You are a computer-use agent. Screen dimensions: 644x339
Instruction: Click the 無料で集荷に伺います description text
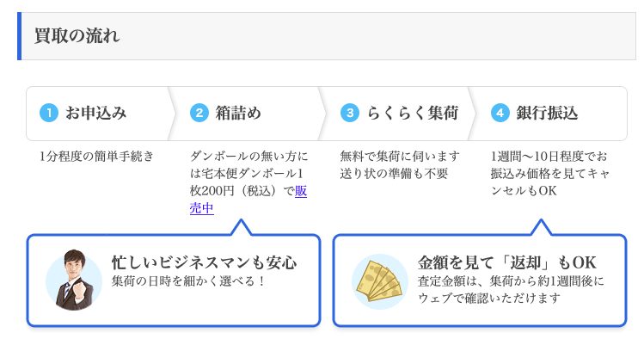[400, 156]
